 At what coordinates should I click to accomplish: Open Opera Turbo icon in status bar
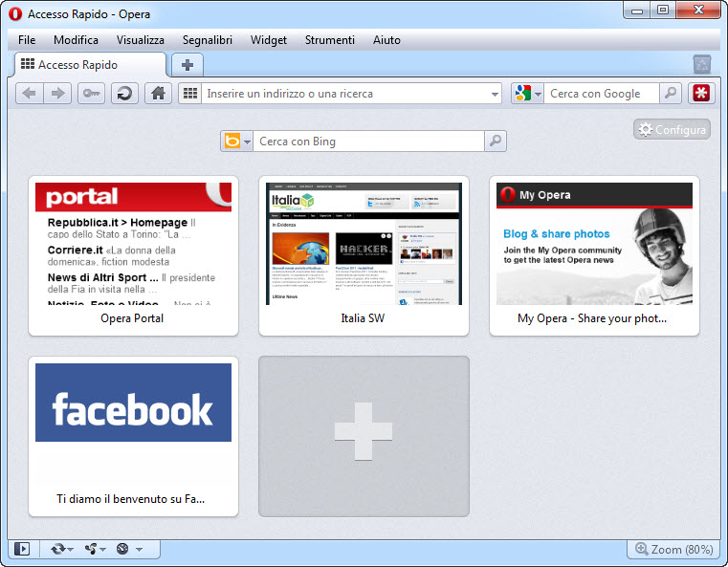122,550
